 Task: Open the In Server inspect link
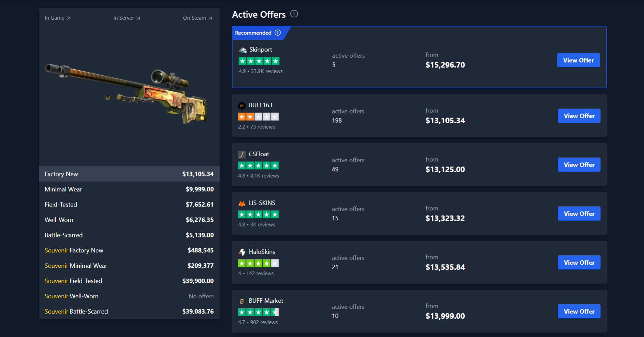pyautogui.click(x=126, y=18)
